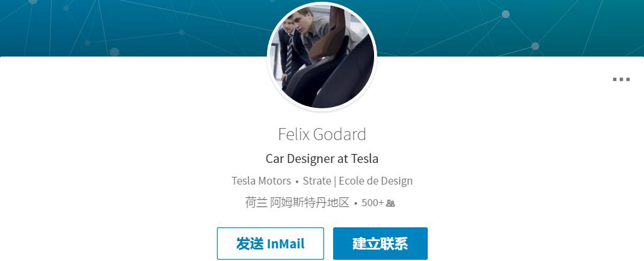
Task: Connect using the 建立联系 button
Action: 380,244
